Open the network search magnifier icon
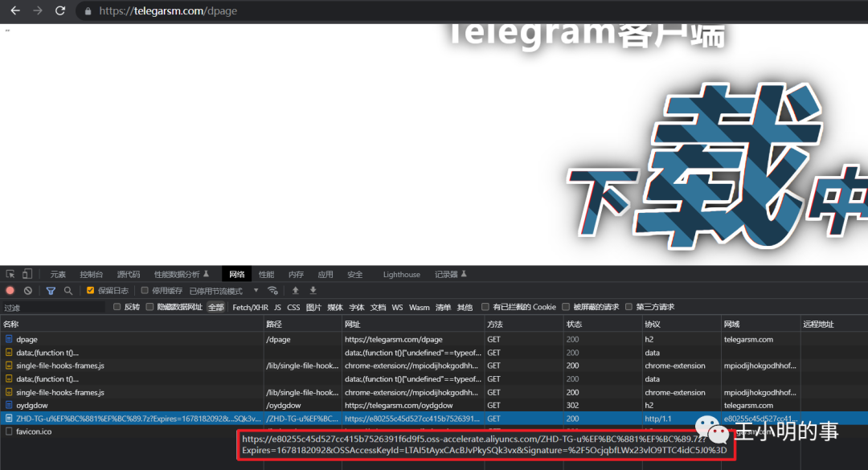 (x=68, y=290)
